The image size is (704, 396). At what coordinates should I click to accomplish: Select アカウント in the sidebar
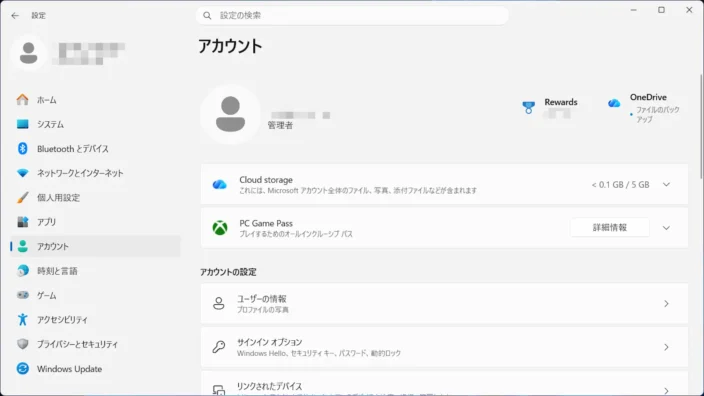pos(95,246)
